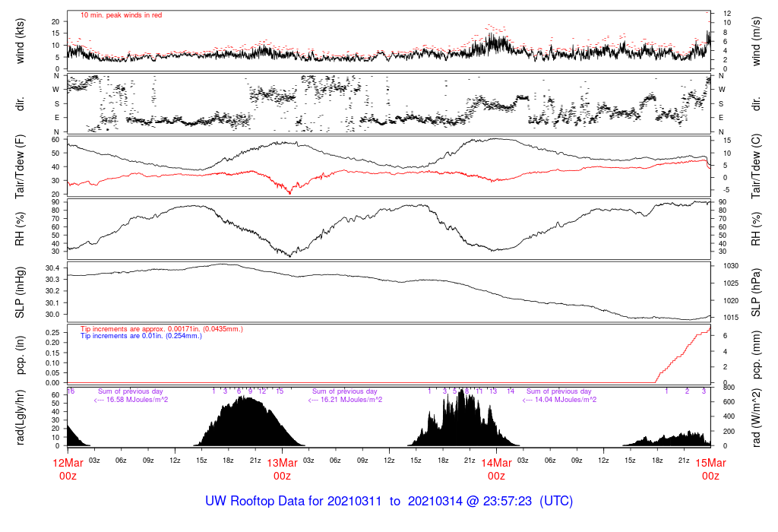Click the '12Mar' date label

pyautogui.click(x=68, y=463)
